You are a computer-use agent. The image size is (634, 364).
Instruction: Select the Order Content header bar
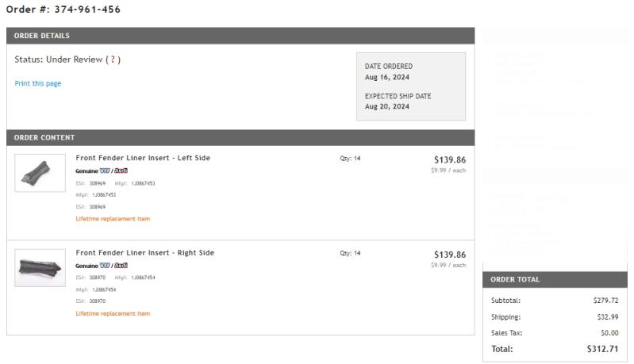pyautogui.click(x=240, y=137)
